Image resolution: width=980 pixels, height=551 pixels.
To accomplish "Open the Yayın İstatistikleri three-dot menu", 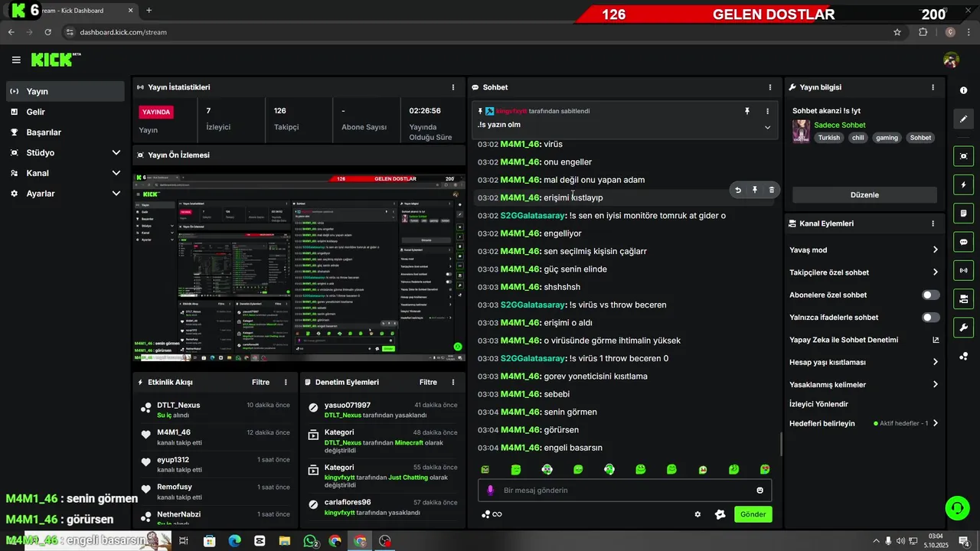I will [453, 87].
